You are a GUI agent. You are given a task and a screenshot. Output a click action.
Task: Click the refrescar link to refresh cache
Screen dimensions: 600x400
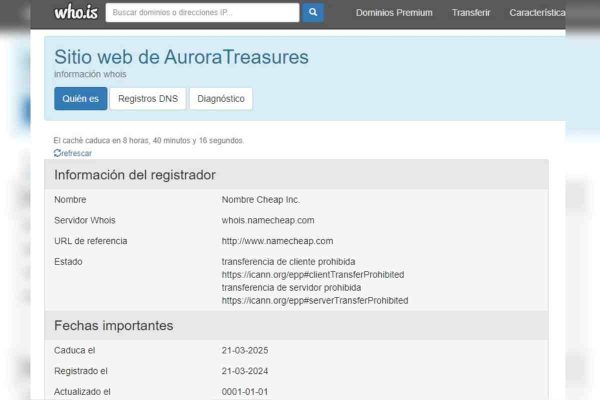point(75,153)
